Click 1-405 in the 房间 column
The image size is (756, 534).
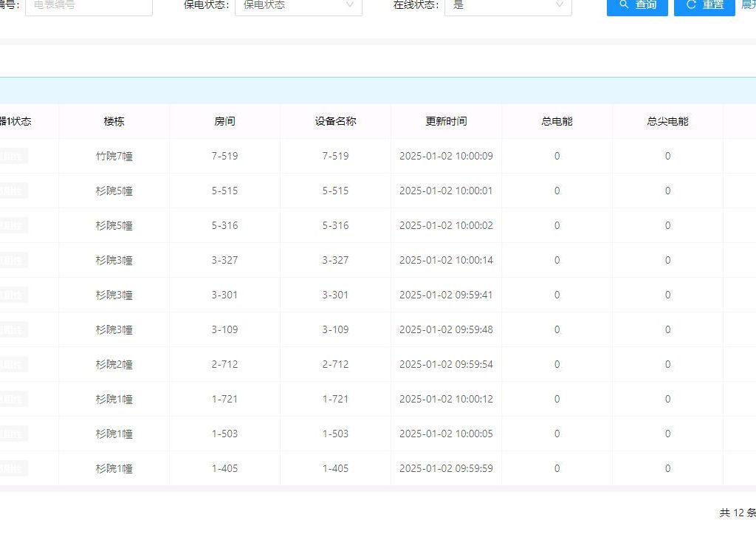coord(224,469)
